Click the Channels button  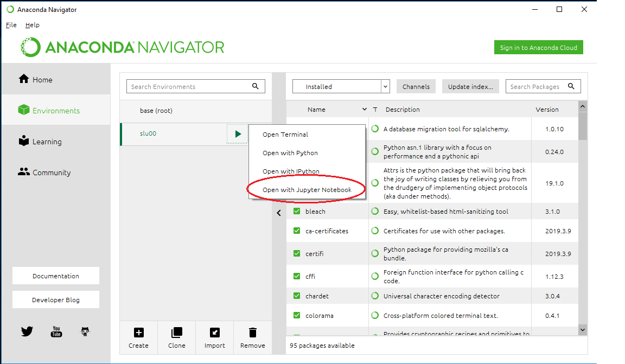click(x=416, y=86)
